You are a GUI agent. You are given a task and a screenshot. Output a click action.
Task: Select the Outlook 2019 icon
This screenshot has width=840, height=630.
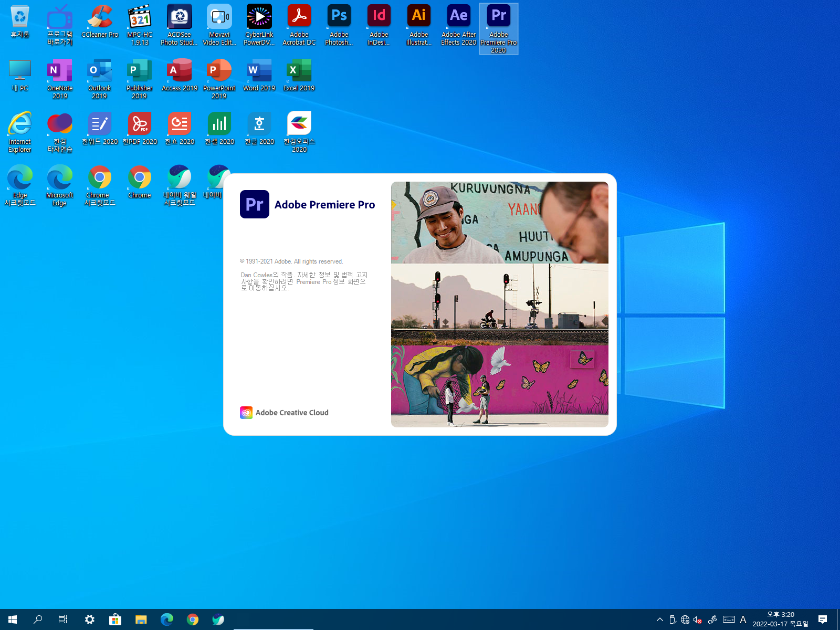pyautogui.click(x=100, y=78)
